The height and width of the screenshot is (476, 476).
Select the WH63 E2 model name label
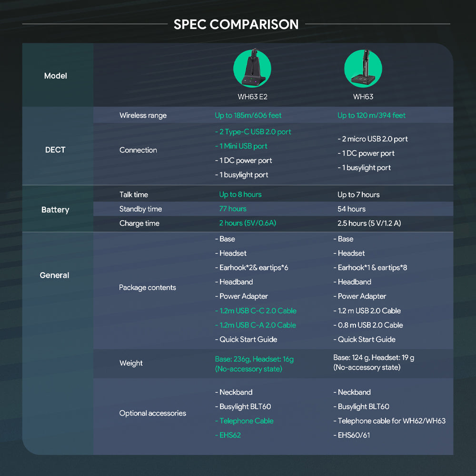point(252,97)
